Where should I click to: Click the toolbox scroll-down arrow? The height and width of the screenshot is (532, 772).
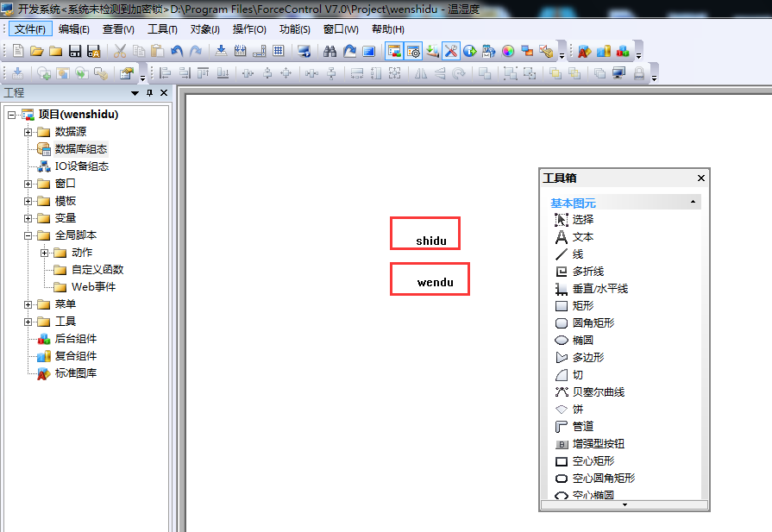coord(625,505)
